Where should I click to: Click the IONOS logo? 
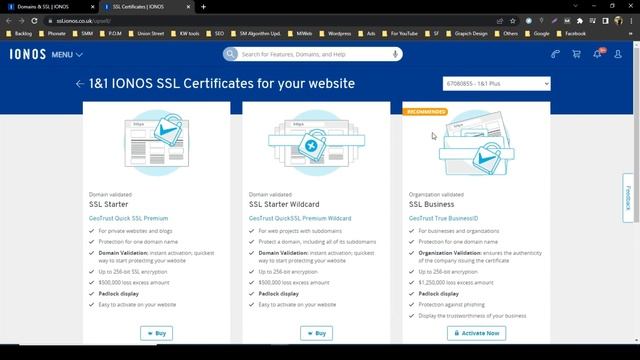pos(28,54)
